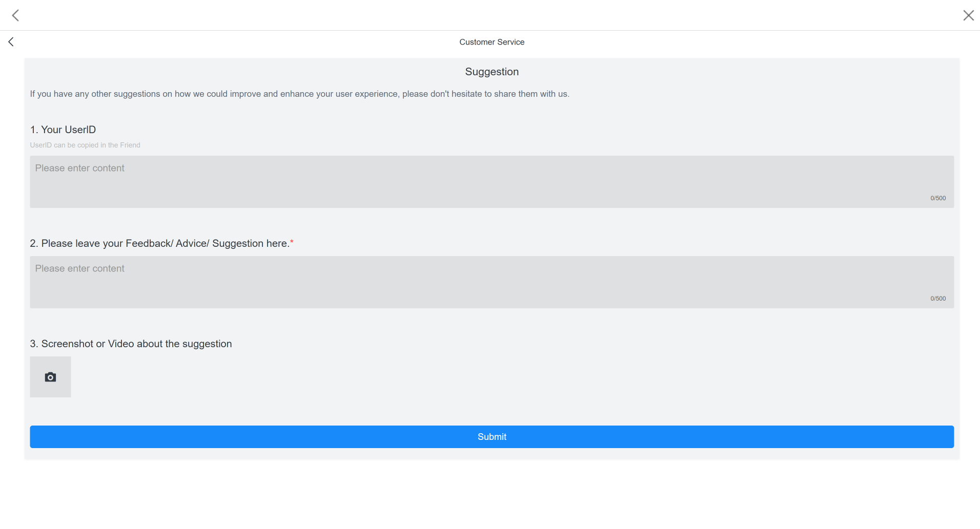
Task: Click the '1. Your UserID' label
Action: pyautogui.click(x=63, y=130)
